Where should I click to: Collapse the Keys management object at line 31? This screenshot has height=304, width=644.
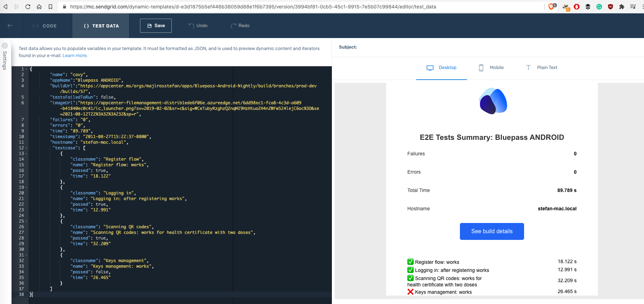[26, 255]
